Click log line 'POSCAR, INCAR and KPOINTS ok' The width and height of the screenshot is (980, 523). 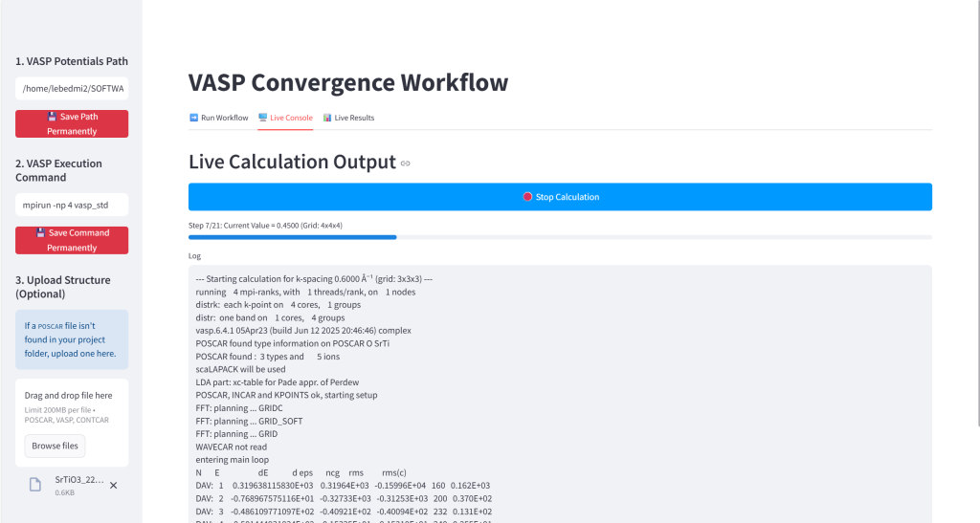point(286,395)
